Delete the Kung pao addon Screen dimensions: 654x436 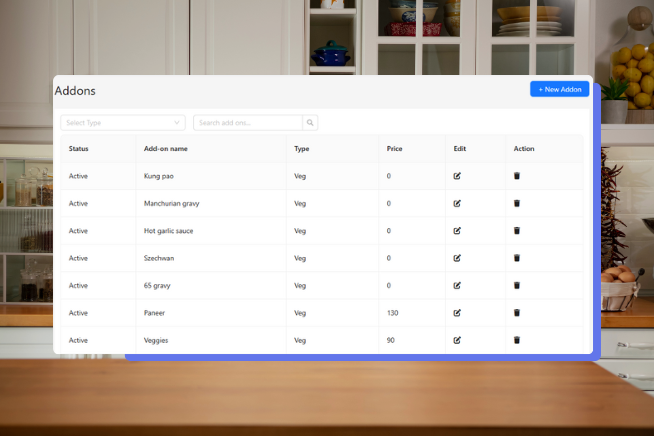pos(517,176)
